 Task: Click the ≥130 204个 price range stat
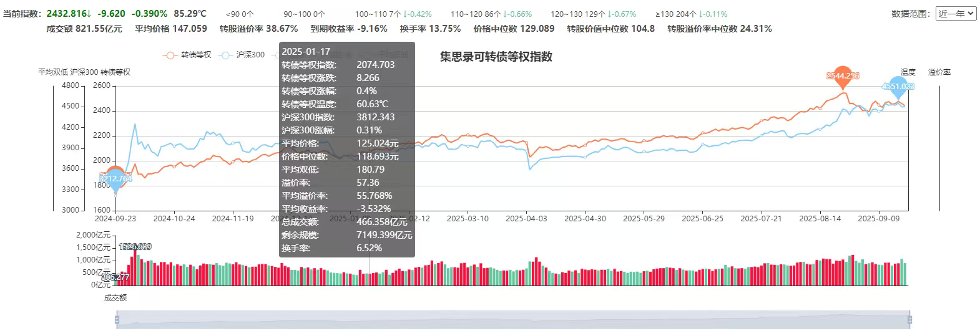coord(675,14)
